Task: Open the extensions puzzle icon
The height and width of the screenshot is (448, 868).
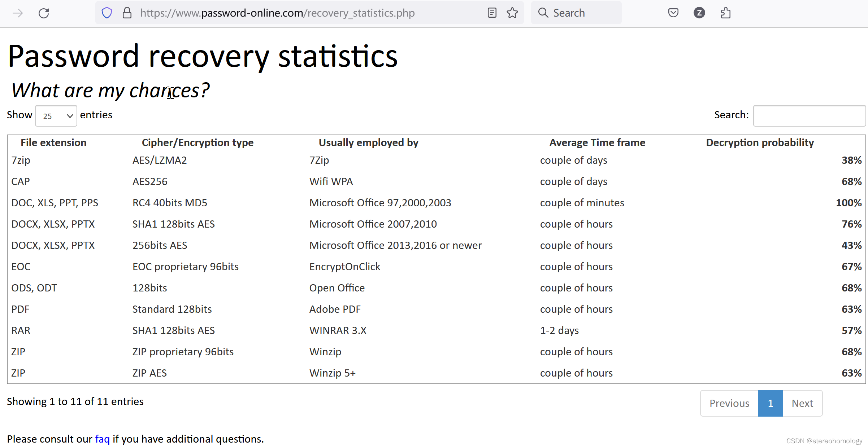Action: pos(725,13)
